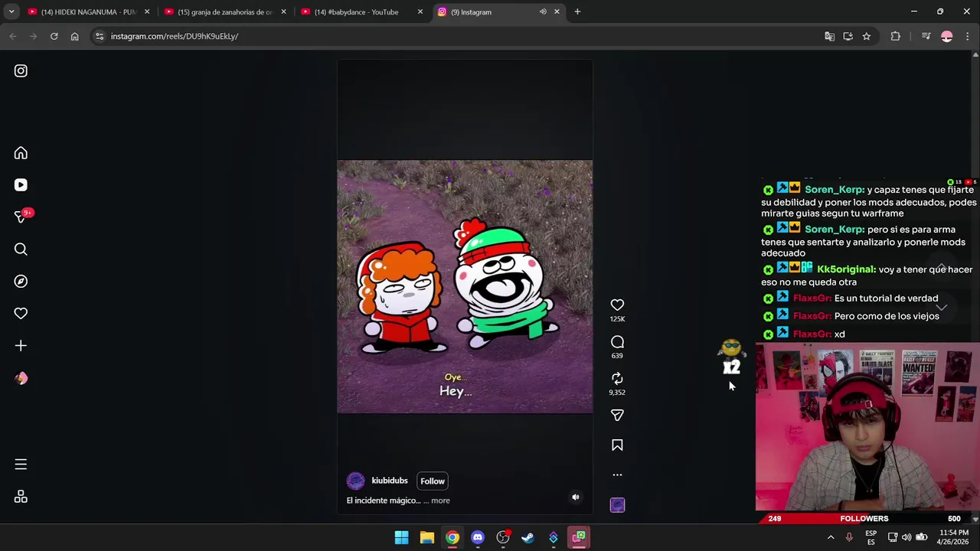Share the reel with paper plane icon
The height and width of the screenshot is (551, 980).
click(x=617, y=415)
